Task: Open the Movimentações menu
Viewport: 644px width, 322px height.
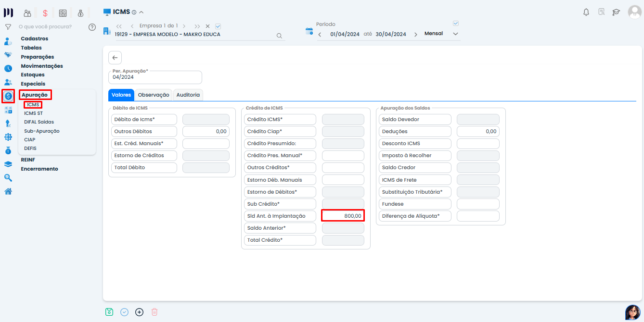Action: point(42,66)
